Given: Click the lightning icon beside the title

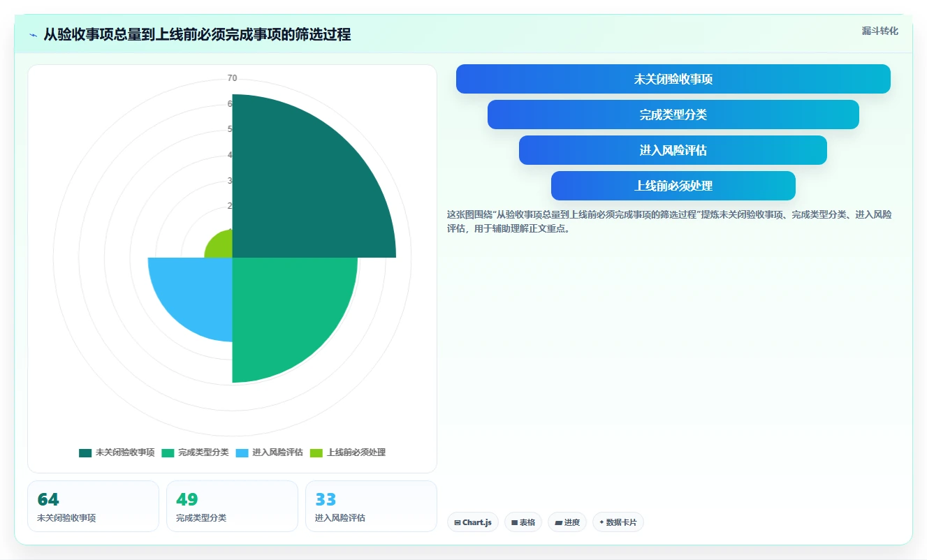Looking at the screenshot, I should click(x=33, y=35).
